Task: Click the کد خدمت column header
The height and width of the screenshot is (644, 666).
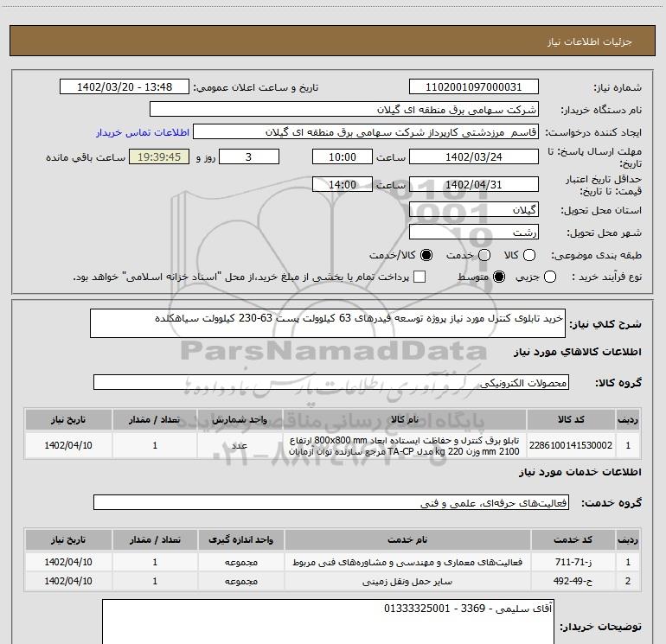Action: (x=573, y=539)
